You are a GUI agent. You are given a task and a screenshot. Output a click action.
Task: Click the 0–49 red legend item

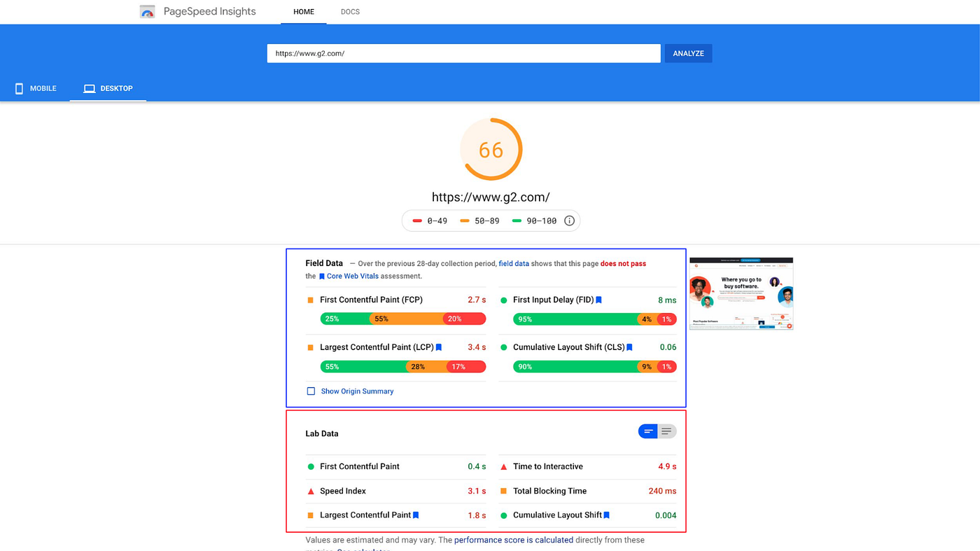430,221
